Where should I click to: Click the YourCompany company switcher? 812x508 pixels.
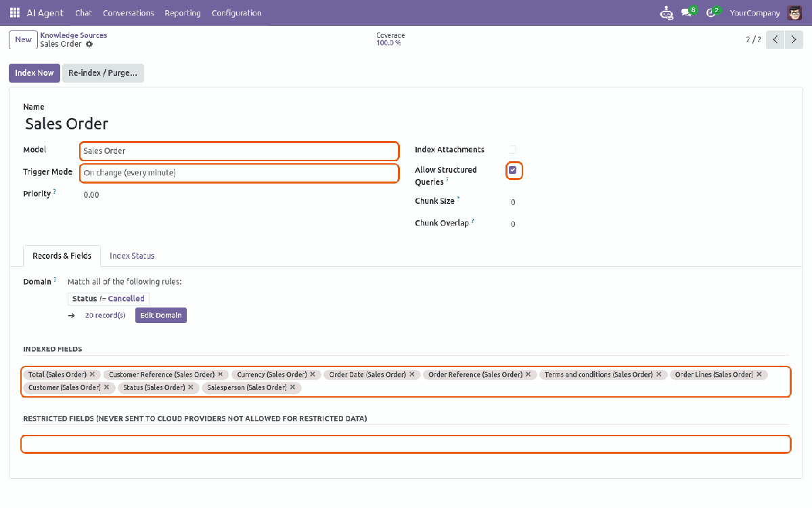pyautogui.click(x=756, y=13)
